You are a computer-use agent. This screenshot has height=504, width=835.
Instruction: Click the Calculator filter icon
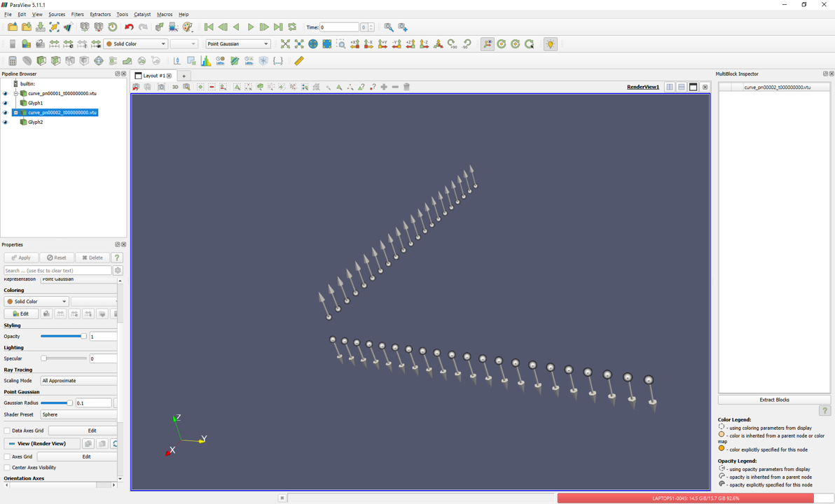click(x=12, y=61)
